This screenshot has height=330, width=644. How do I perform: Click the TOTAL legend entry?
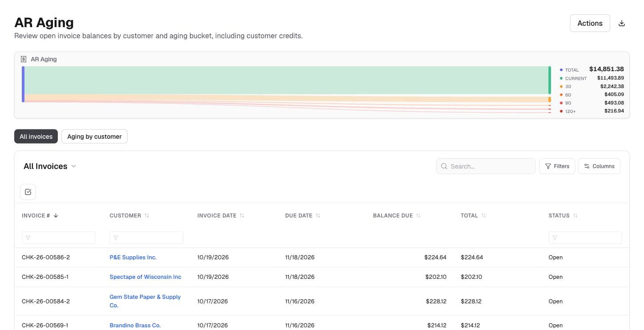pos(592,69)
